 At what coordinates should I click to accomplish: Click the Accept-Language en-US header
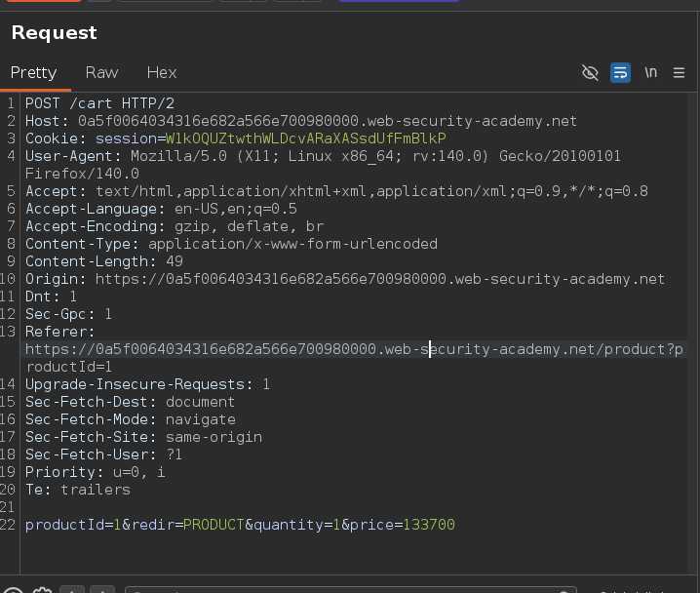click(x=161, y=209)
